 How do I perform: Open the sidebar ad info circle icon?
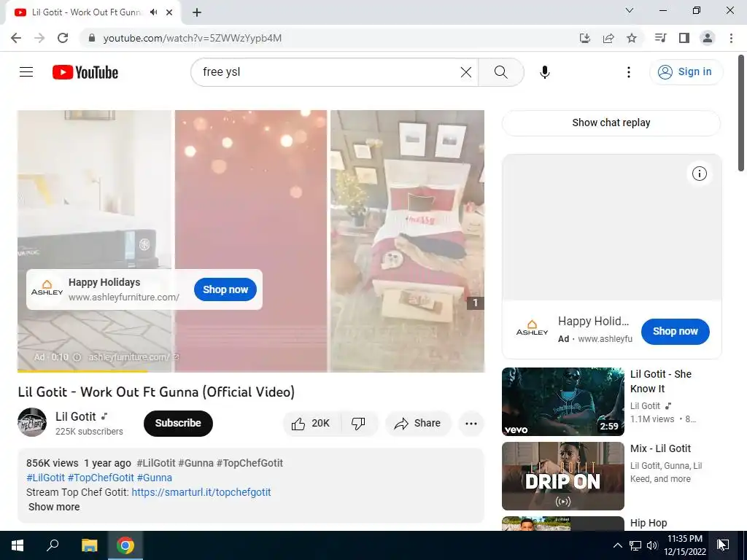pyautogui.click(x=700, y=174)
